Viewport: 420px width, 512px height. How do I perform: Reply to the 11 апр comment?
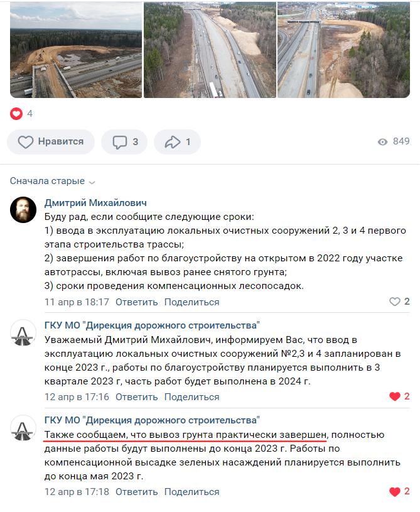click(x=136, y=302)
